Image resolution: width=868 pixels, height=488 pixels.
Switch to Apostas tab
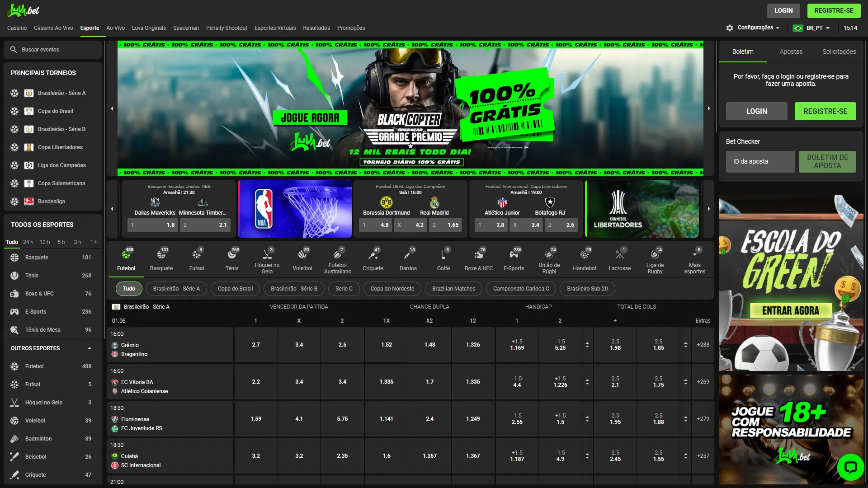click(x=791, y=52)
